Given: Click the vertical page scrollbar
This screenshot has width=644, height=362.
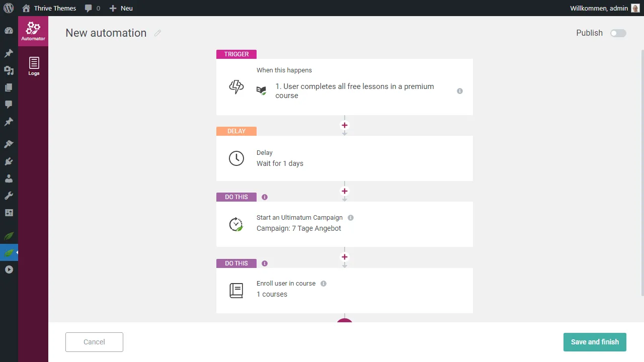Looking at the screenshot, I should [x=642, y=173].
